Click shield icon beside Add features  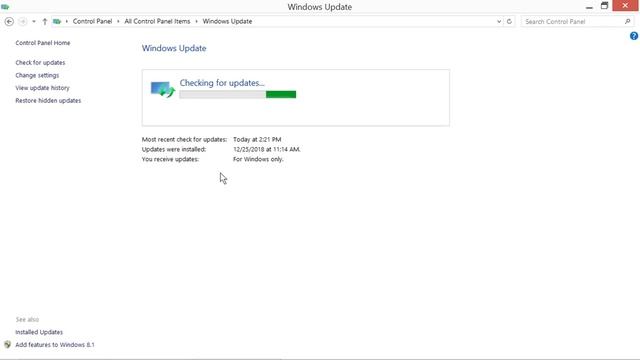[x=7, y=345]
